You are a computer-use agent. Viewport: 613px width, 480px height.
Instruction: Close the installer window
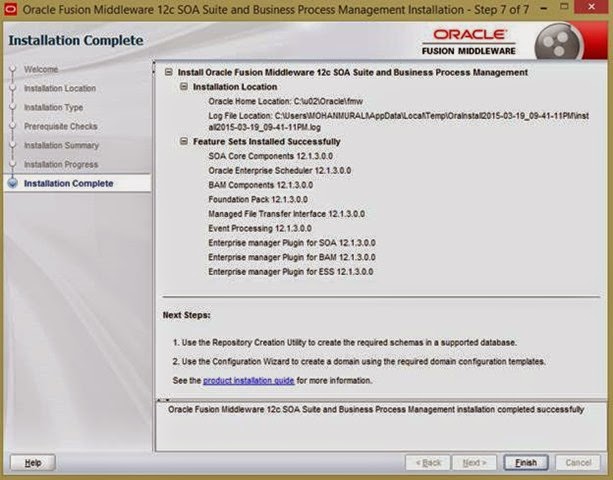pos(592,7)
